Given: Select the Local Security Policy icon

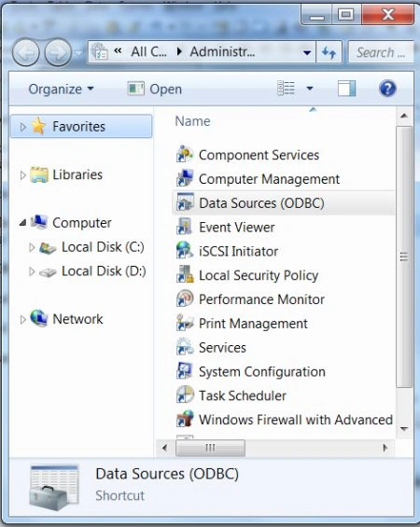Looking at the screenshot, I should [185, 275].
